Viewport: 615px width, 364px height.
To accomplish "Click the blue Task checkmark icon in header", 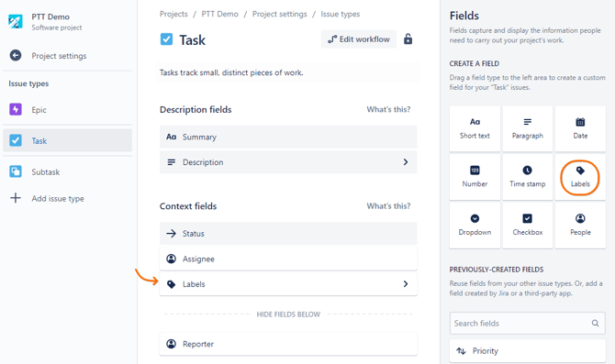I will (x=166, y=39).
